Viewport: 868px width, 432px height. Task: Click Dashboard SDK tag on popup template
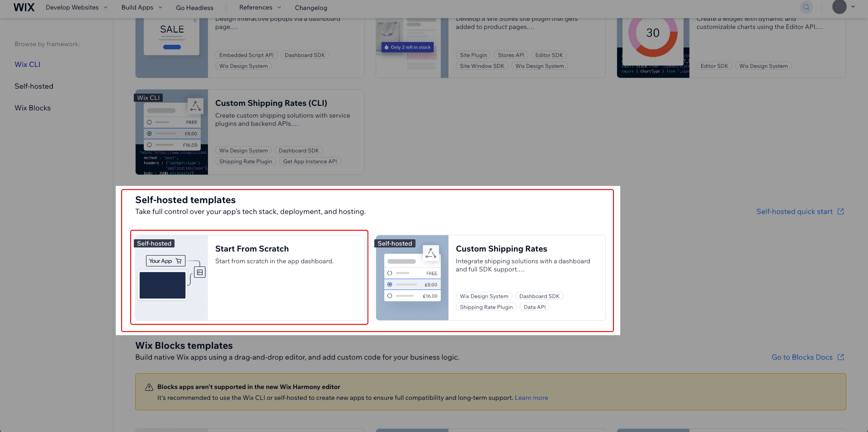click(x=305, y=55)
